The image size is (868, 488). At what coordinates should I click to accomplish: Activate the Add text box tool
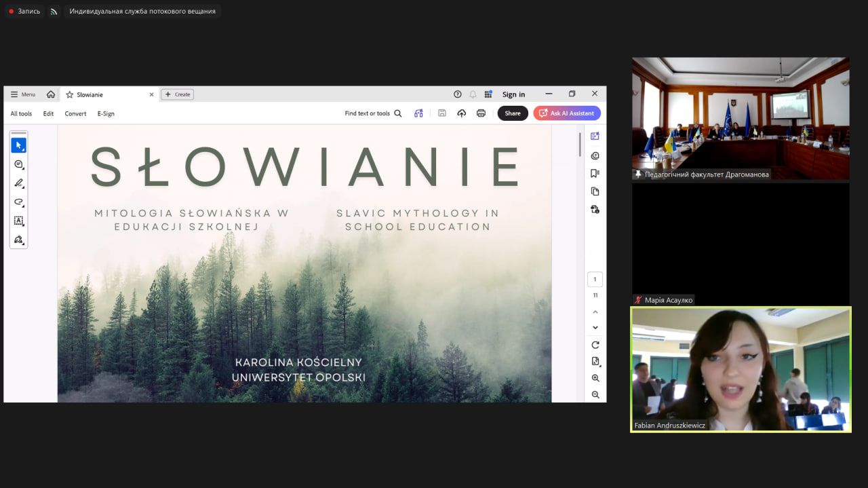click(18, 221)
